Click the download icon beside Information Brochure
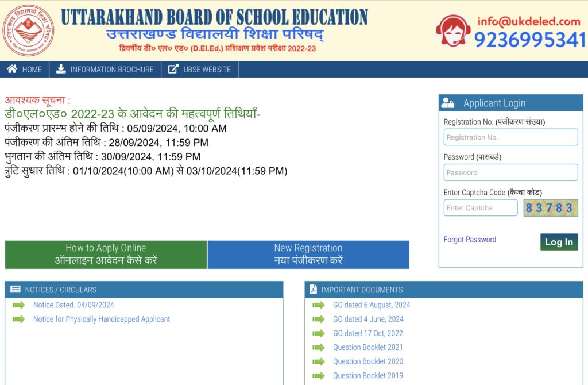Screen dimensions: 588x385 tap(61, 69)
